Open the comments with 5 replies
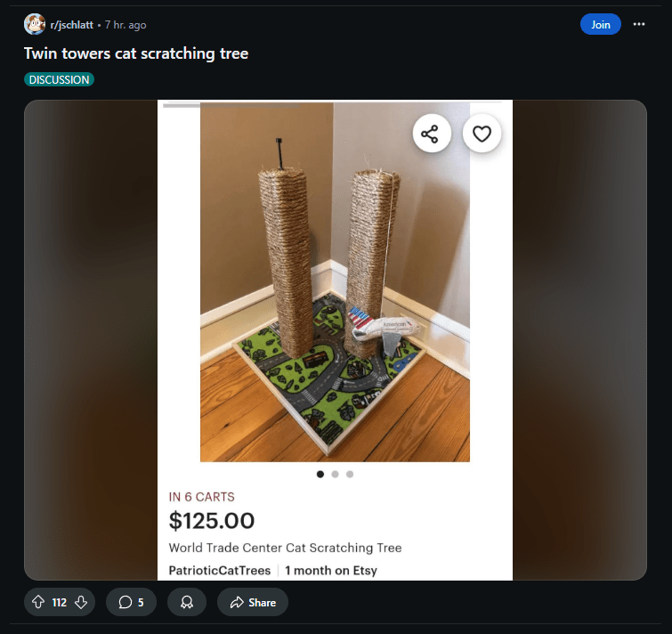This screenshot has width=672, height=634. tap(131, 602)
